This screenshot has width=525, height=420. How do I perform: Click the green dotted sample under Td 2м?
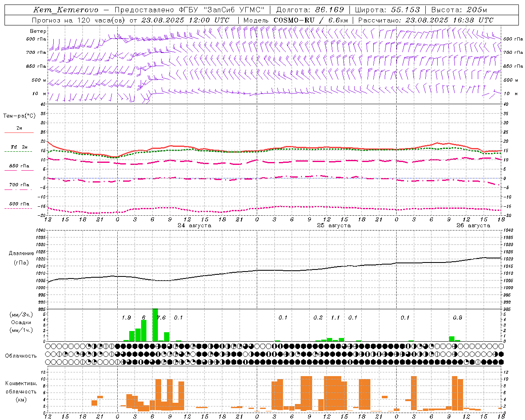[x=18, y=152]
